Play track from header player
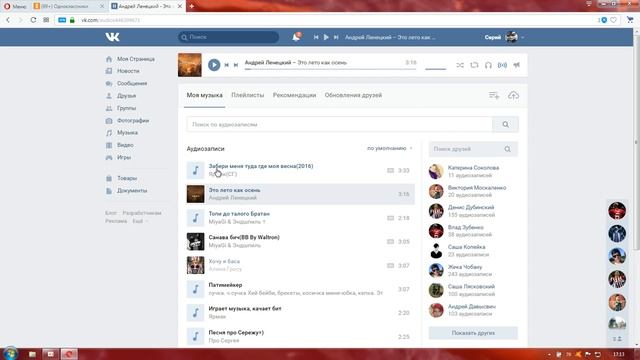The height and width of the screenshot is (360, 640). pyautogui.click(x=326, y=37)
